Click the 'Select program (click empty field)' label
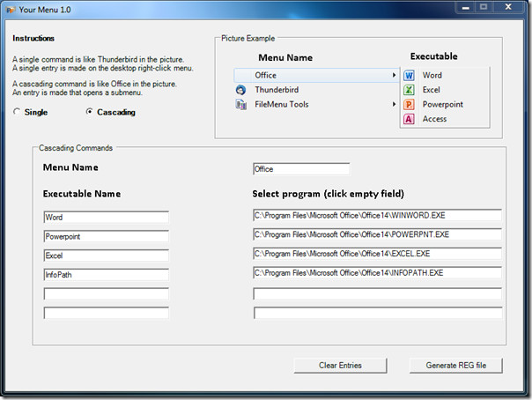Image resolution: width=532 pixels, height=400 pixels. tap(328, 194)
